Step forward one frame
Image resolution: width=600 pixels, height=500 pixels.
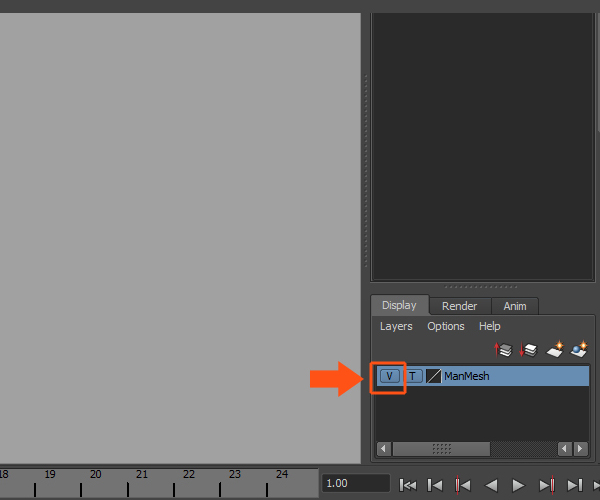(575, 485)
